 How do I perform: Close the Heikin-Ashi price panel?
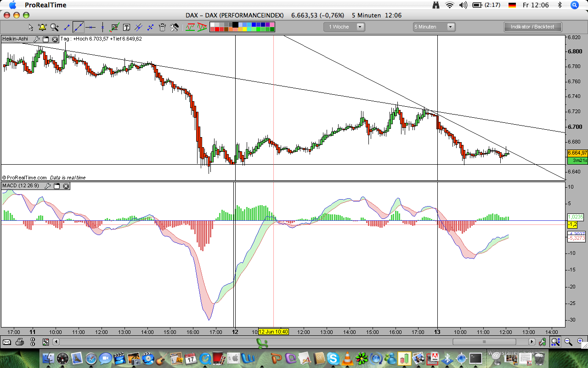55,39
